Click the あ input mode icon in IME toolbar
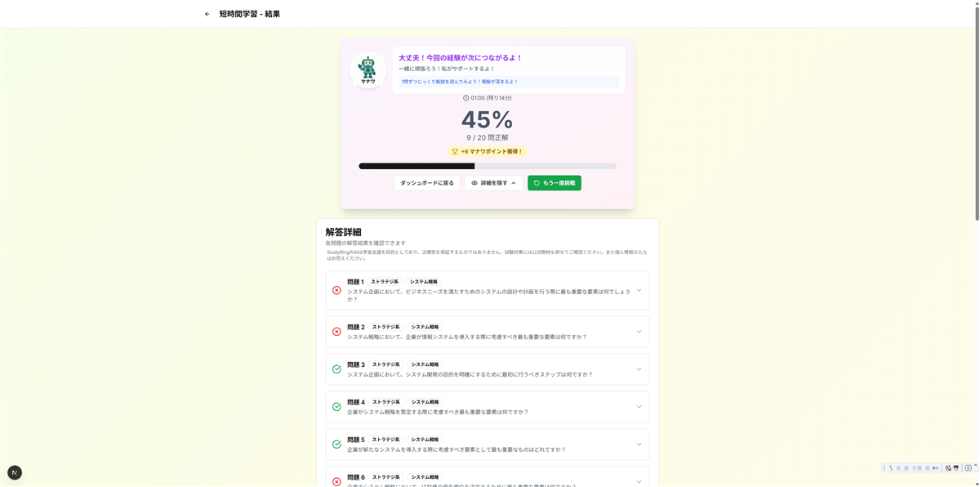The width and height of the screenshot is (980, 487). (898, 467)
